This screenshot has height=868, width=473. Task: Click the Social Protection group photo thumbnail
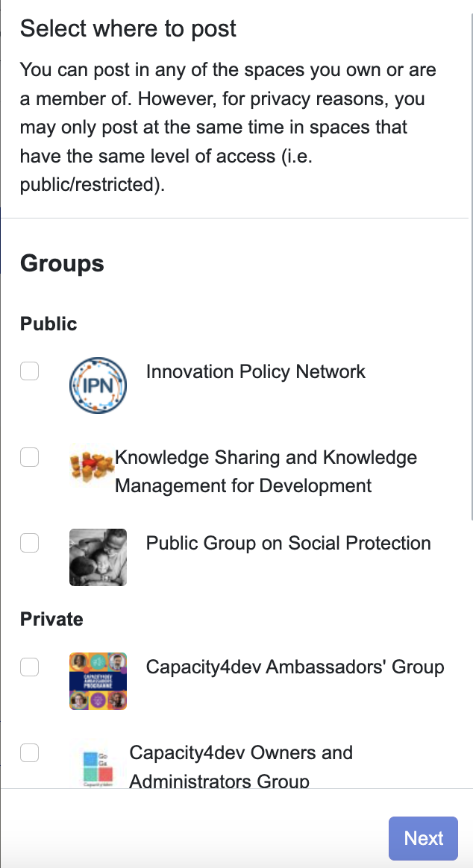point(98,557)
